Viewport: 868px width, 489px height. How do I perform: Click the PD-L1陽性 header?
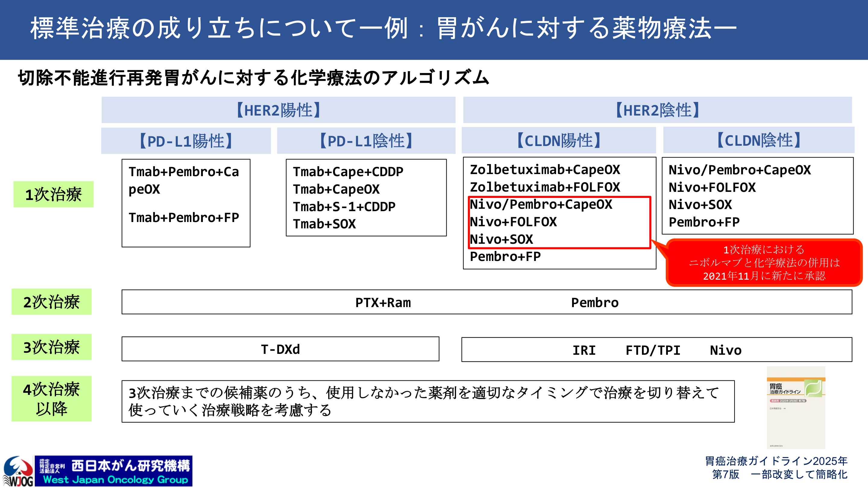coord(186,141)
